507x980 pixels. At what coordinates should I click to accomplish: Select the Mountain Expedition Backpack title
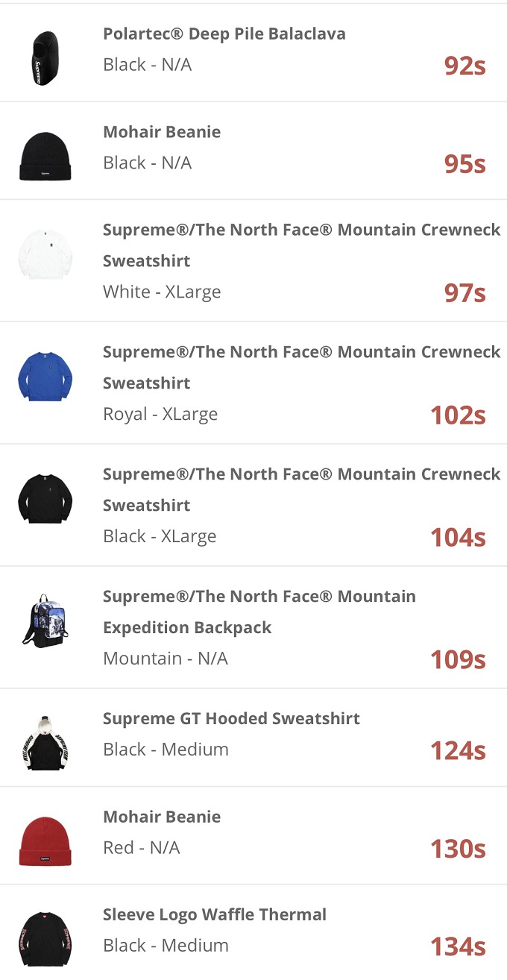[259, 612]
